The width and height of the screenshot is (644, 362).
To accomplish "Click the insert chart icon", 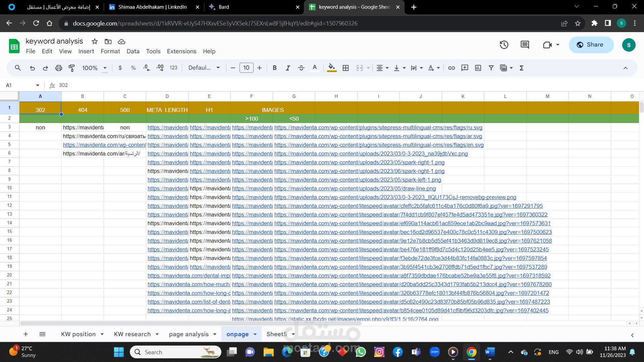I will pyautogui.click(x=478, y=68).
